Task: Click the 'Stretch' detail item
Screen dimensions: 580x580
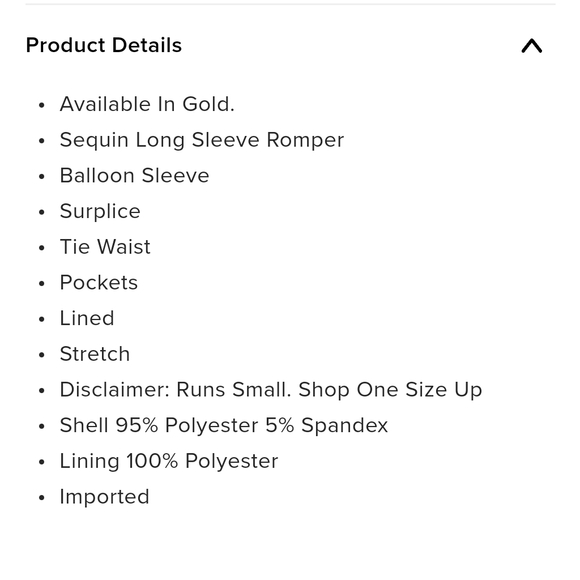Action: 95,354
